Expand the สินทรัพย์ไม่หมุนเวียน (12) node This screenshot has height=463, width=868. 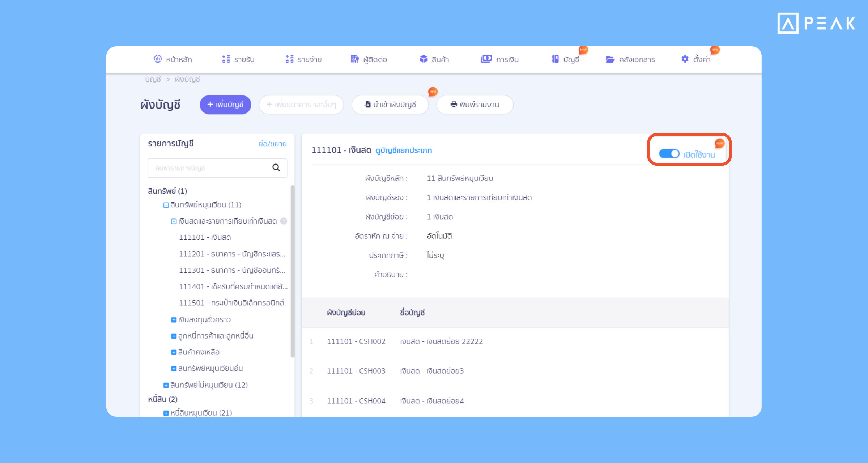coord(166,385)
